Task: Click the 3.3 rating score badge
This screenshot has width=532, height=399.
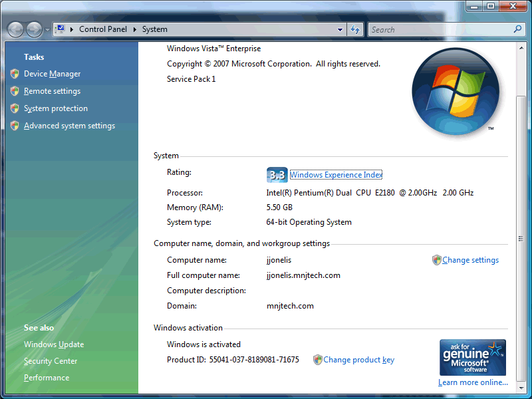Action: pyautogui.click(x=277, y=175)
